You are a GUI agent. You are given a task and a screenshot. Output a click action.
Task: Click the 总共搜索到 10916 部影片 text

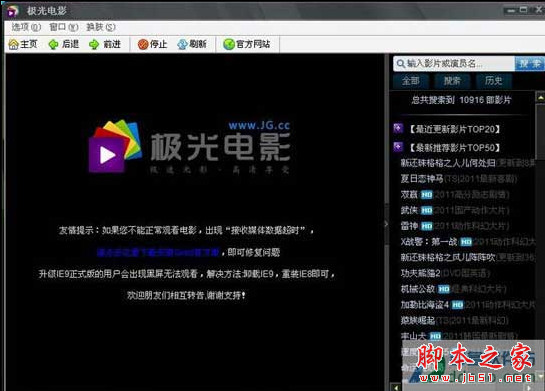(x=461, y=100)
